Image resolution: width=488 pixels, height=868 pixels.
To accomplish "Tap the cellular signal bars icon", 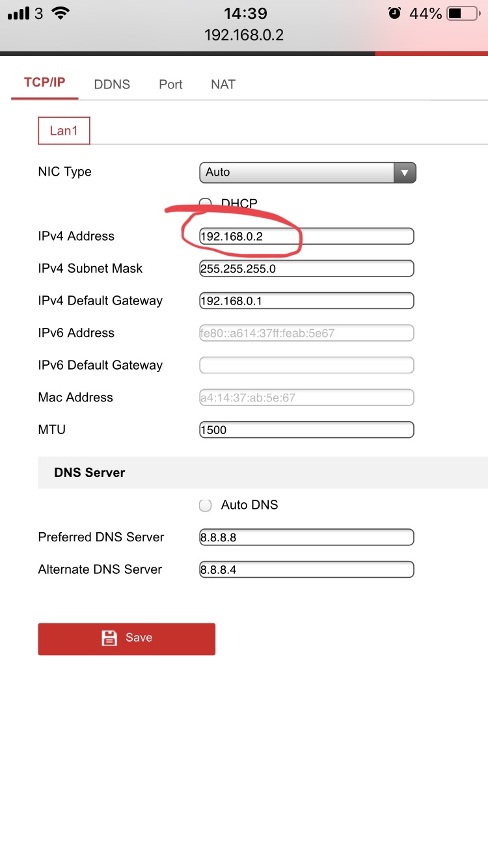I will coord(19,14).
